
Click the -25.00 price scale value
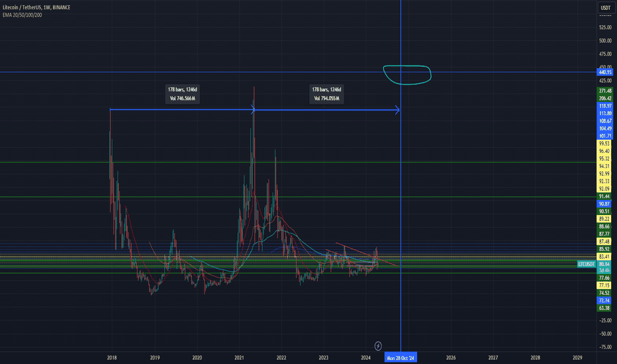(x=605, y=320)
